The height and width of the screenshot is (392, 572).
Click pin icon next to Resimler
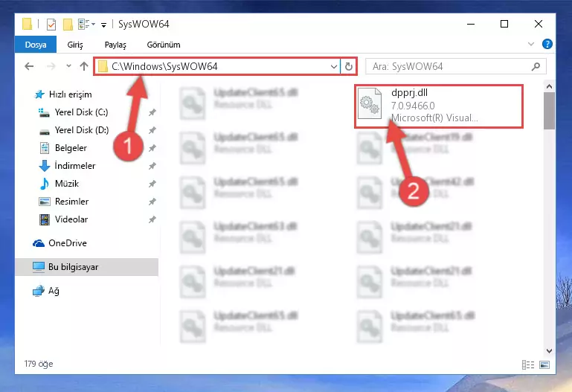tap(152, 202)
